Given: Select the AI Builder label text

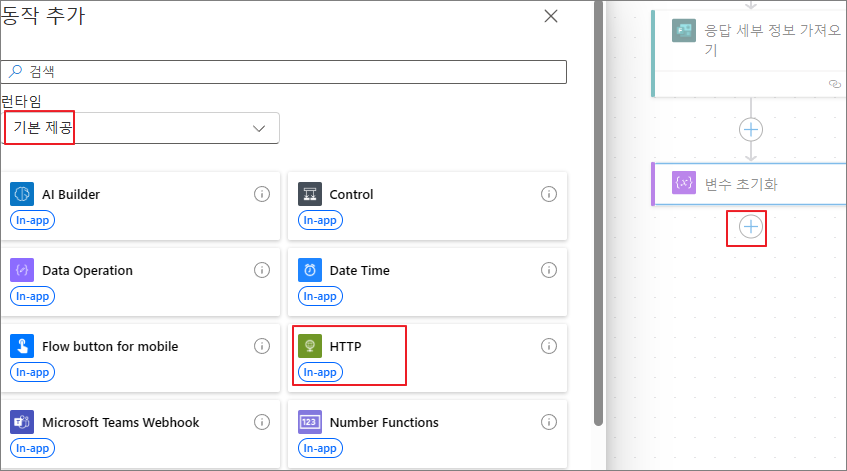Looking at the screenshot, I should coord(71,194).
